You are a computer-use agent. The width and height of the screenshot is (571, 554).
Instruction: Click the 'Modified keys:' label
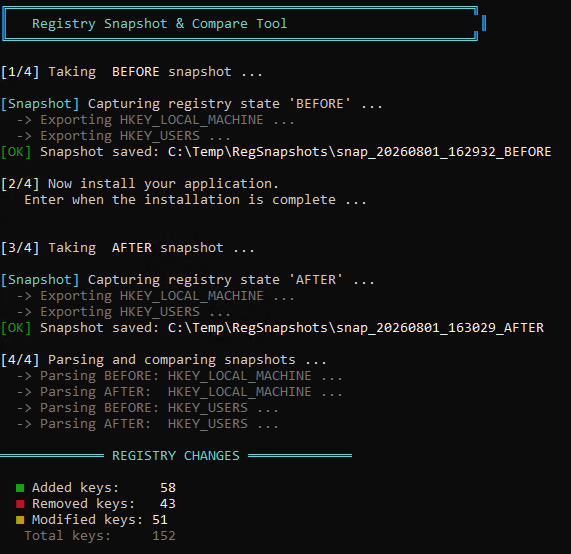[87, 520]
